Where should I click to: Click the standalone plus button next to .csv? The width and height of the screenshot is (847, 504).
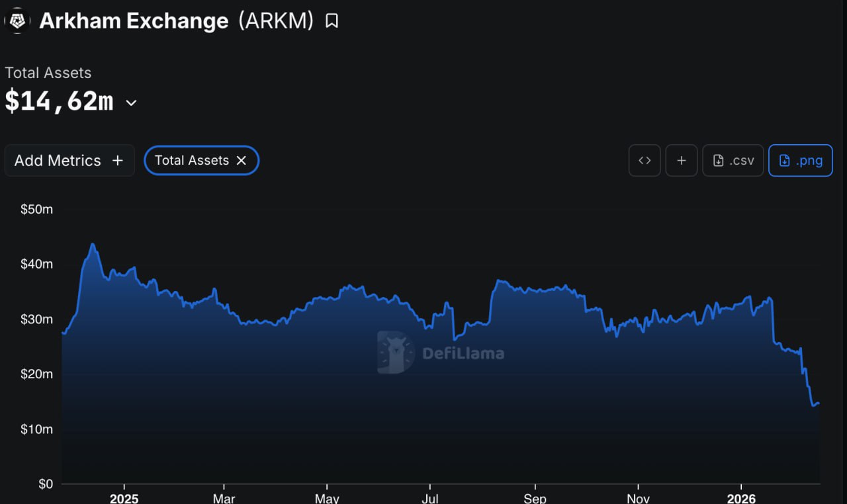tap(682, 161)
